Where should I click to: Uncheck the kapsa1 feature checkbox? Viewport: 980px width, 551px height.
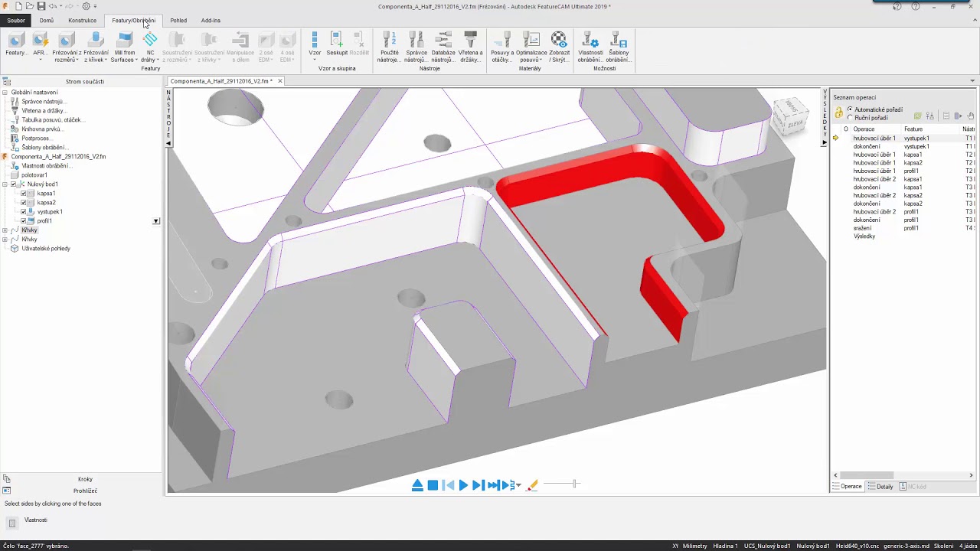click(x=23, y=194)
